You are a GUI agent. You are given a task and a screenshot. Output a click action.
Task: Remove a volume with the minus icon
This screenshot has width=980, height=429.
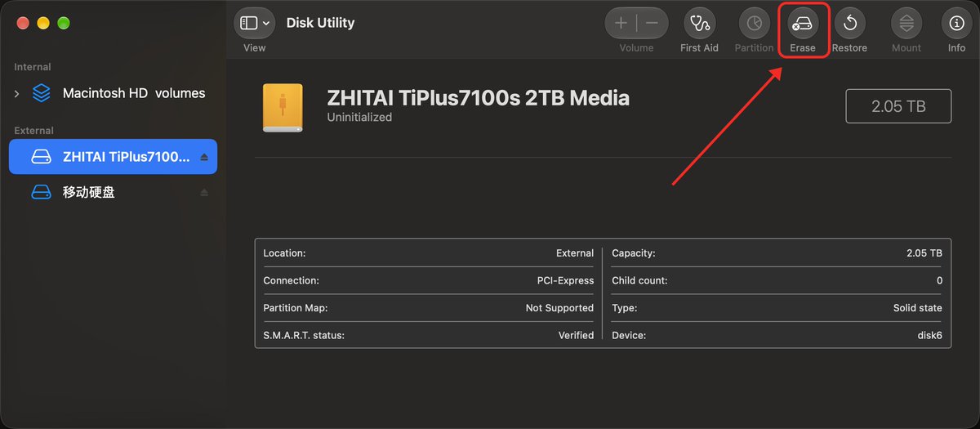[x=652, y=24]
